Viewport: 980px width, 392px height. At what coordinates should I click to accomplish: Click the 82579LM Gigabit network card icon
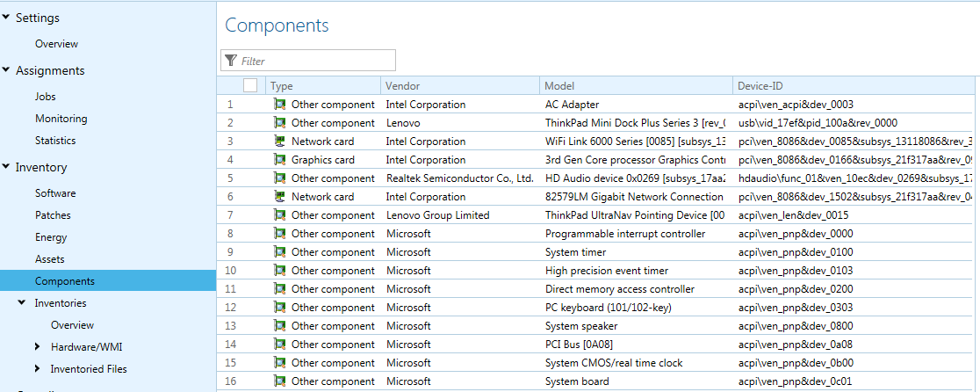[x=280, y=197]
